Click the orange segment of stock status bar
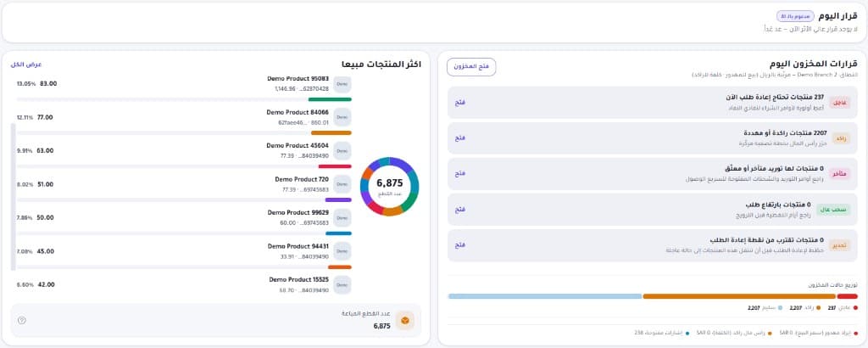The width and height of the screenshot is (868, 348). [x=739, y=296]
